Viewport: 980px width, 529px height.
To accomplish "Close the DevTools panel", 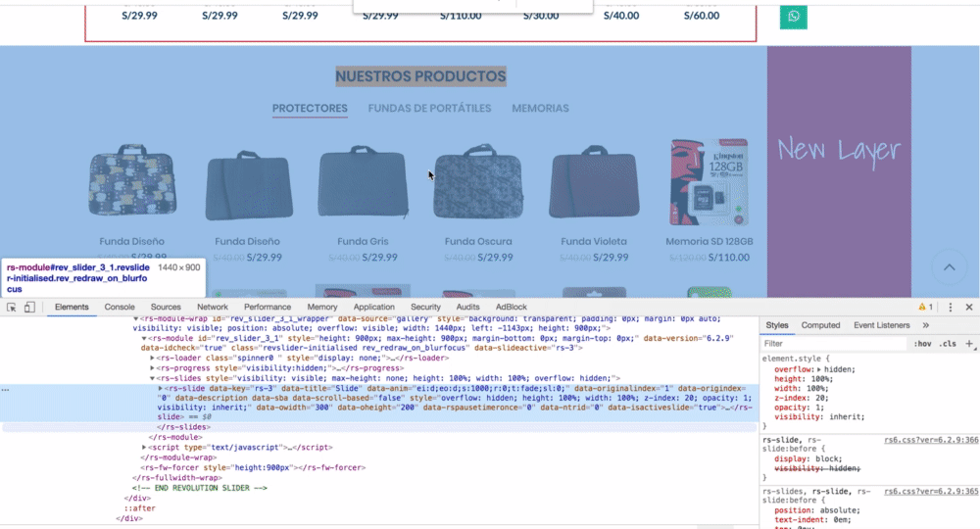I will click(x=969, y=308).
